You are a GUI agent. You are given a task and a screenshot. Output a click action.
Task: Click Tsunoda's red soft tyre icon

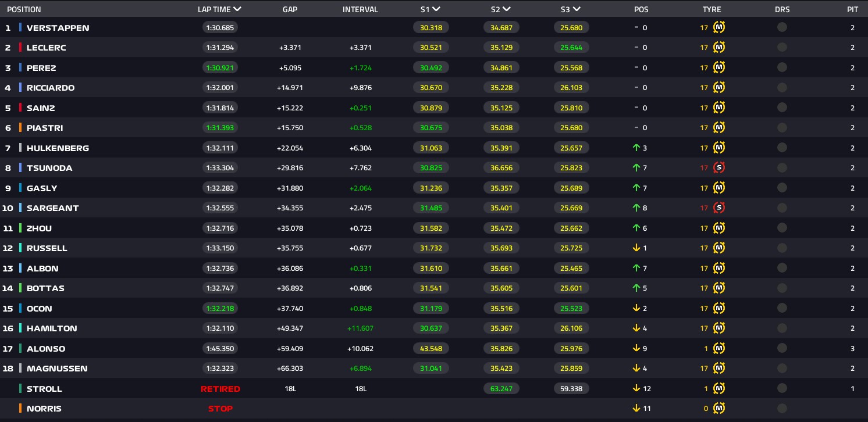tap(719, 168)
